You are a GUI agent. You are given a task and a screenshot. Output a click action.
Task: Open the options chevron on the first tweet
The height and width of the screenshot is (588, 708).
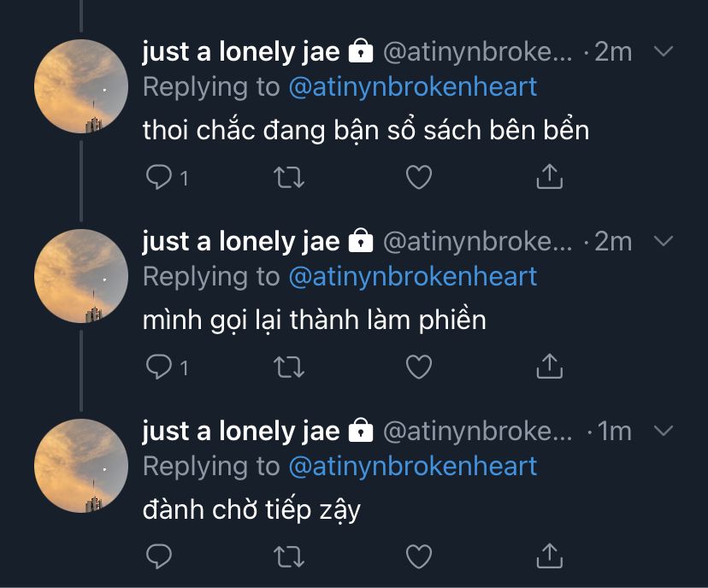pos(664,51)
